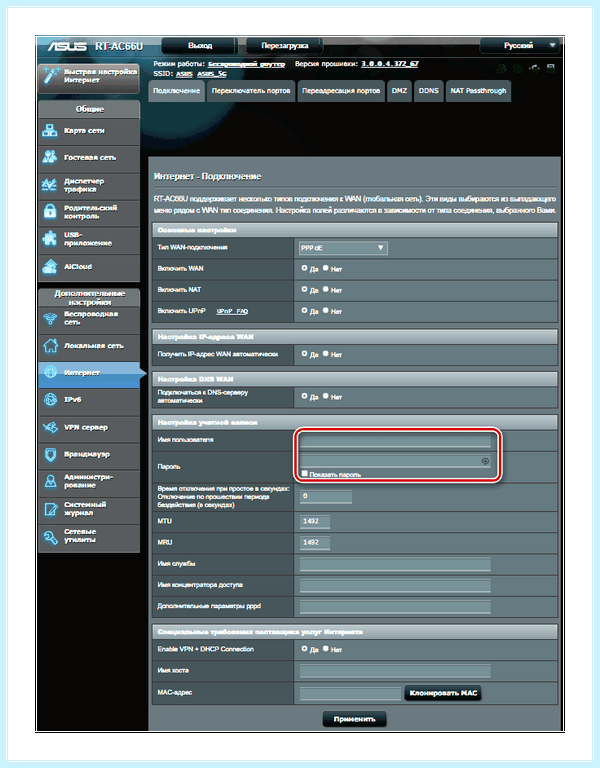
Task: Open the Network Map (Карта сети) page
Action: (89, 131)
